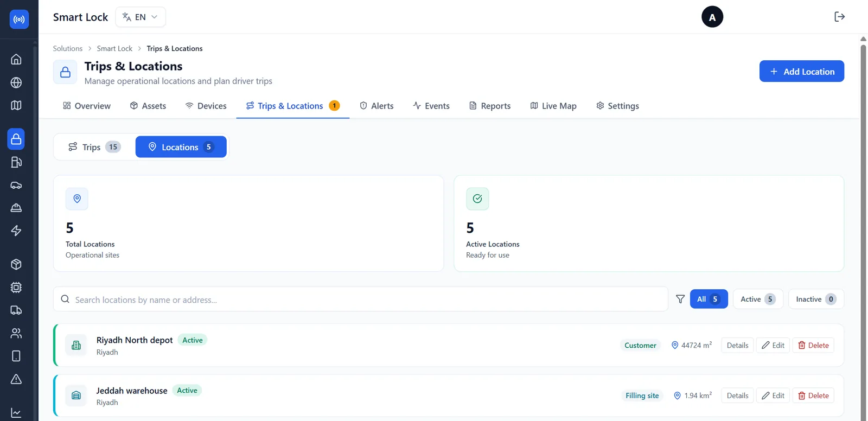Edit the Riyadh North depot location
This screenshot has height=421, width=868.
pyautogui.click(x=773, y=345)
